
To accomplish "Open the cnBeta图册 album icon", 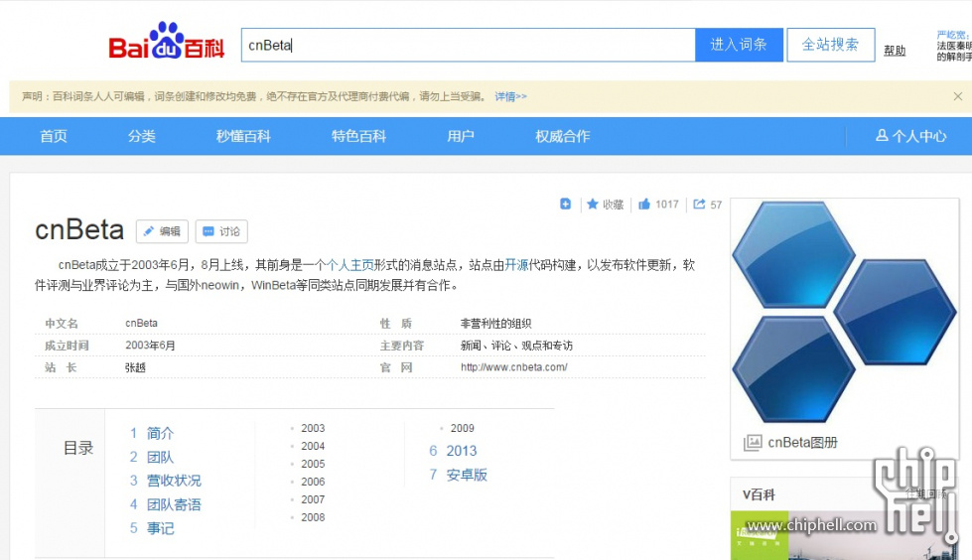I will click(x=753, y=442).
